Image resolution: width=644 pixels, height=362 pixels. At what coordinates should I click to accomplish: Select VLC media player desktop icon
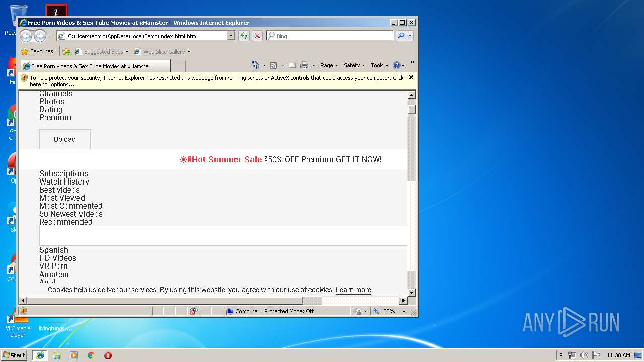click(x=18, y=325)
